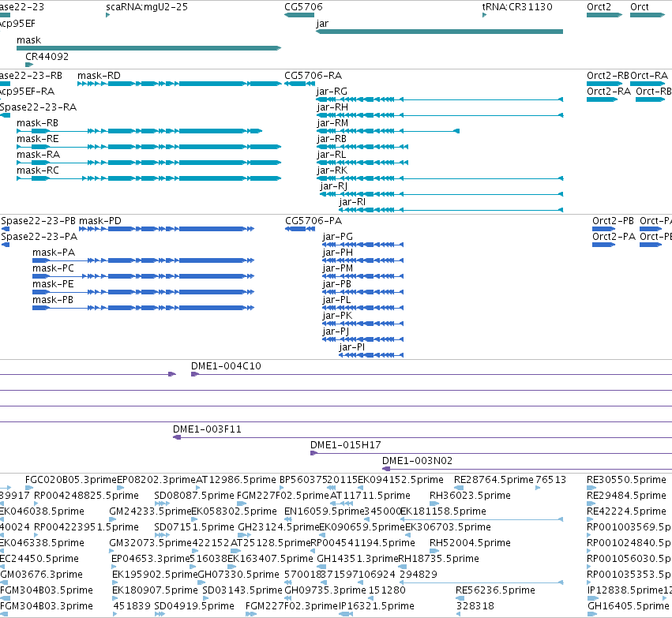Select the mask-RB transcript label
The width and height of the screenshot is (672, 618).
coord(37,123)
